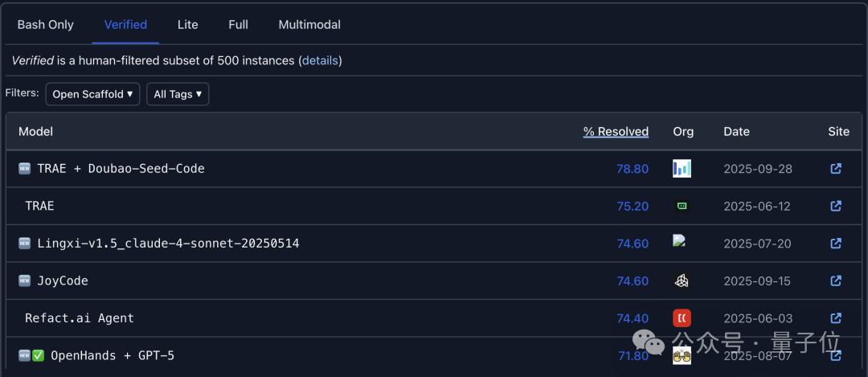Open external site link for TRAE row
This screenshot has width=868, height=377.
click(836, 206)
